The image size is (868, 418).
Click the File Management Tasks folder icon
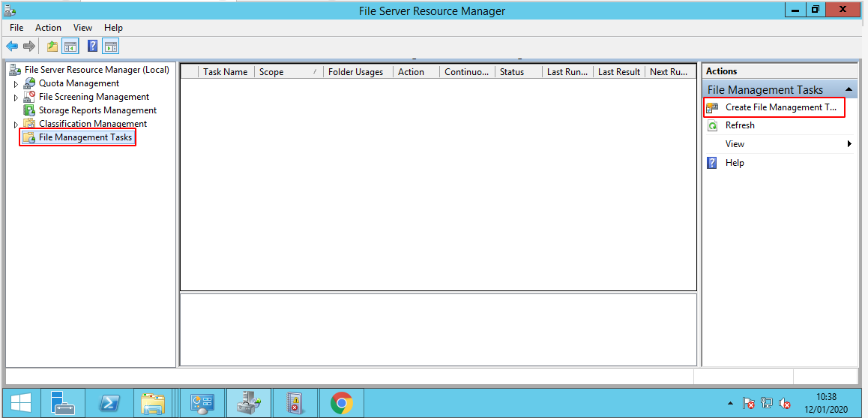(29, 137)
